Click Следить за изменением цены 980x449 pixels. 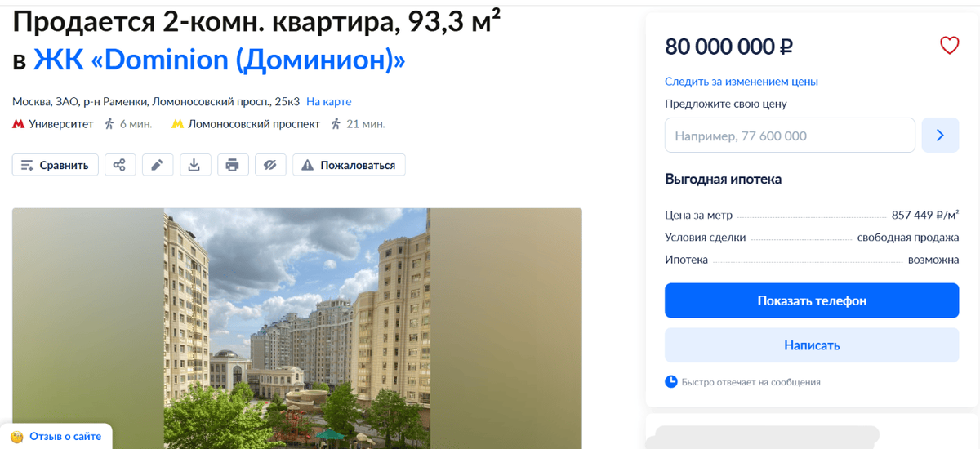point(742,82)
